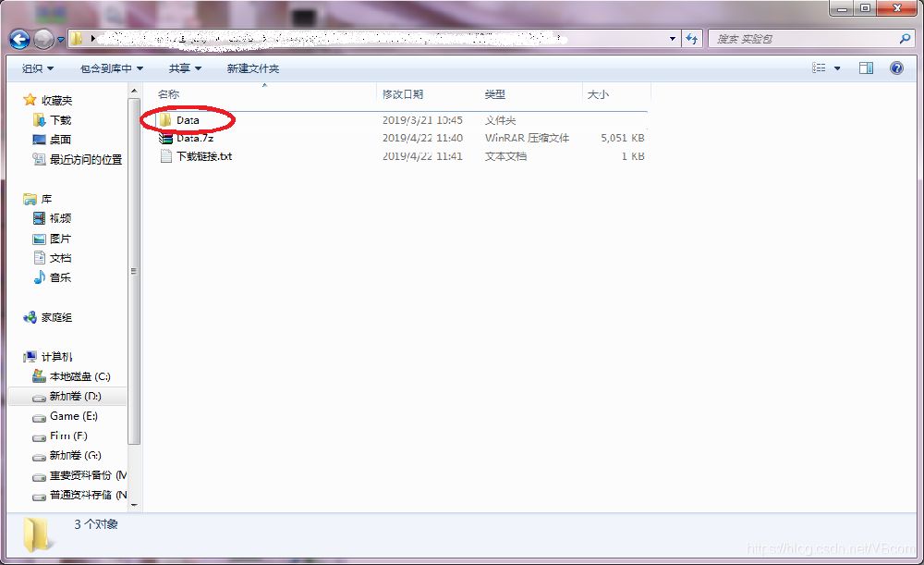The height and width of the screenshot is (565, 924).
Task: Expand the view options dropdown arrow
Action: 837,68
